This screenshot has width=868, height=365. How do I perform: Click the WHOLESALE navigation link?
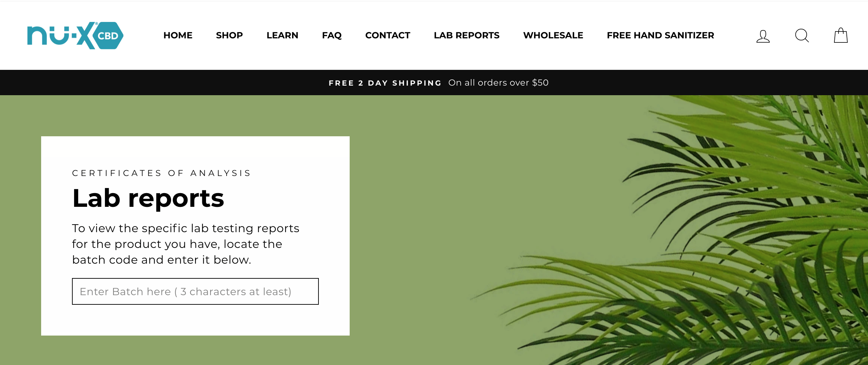[553, 35]
